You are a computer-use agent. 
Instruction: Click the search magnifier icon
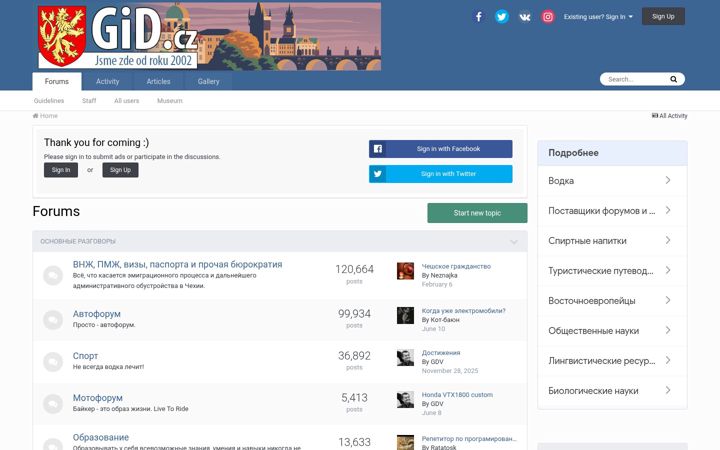[x=673, y=79]
